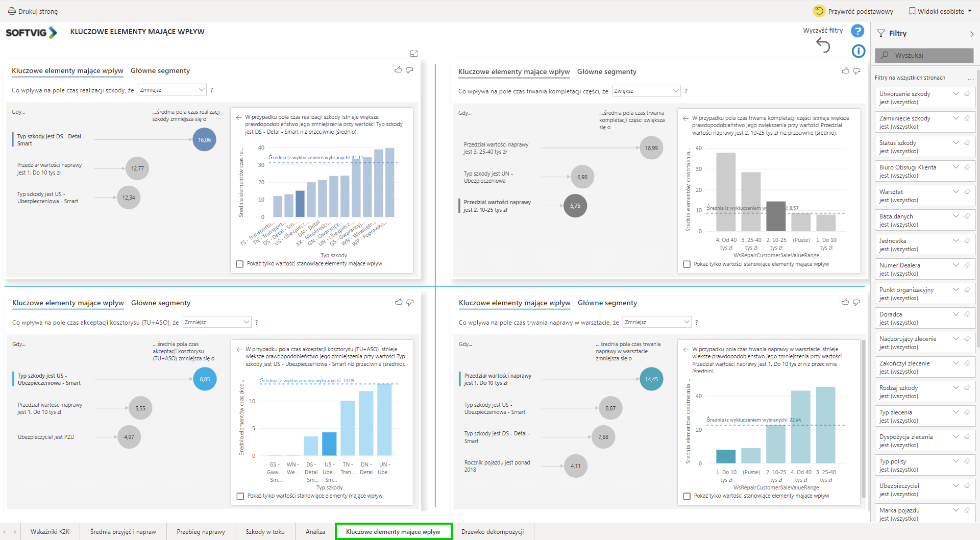Open Zwiększ dropdown for czas trwania kompletacji
Screen dimensions: 980x540
(646, 91)
